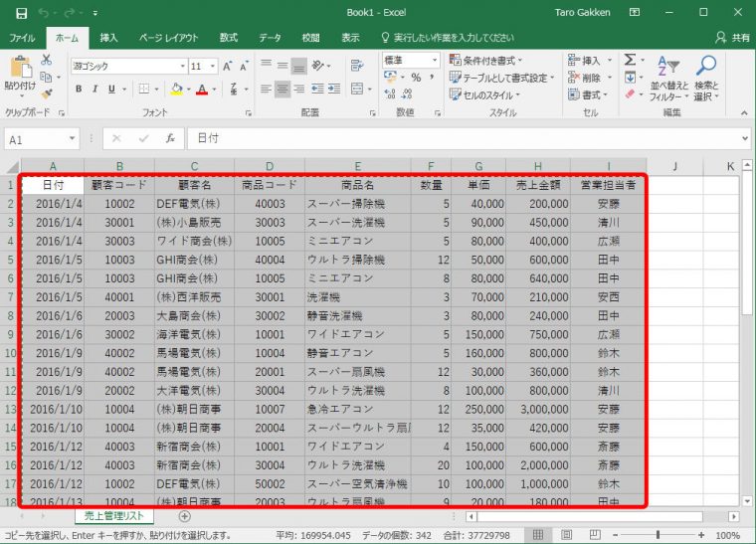Viewport: 756px width, 544px height.
Task: Click the Clear eraser icon
Action: [630, 93]
